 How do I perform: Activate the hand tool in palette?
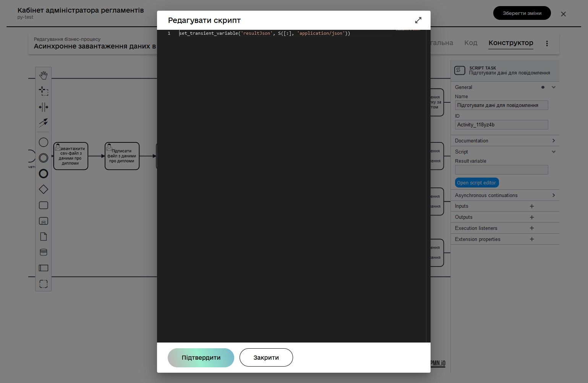pyautogui.click(x=44, y=75)
